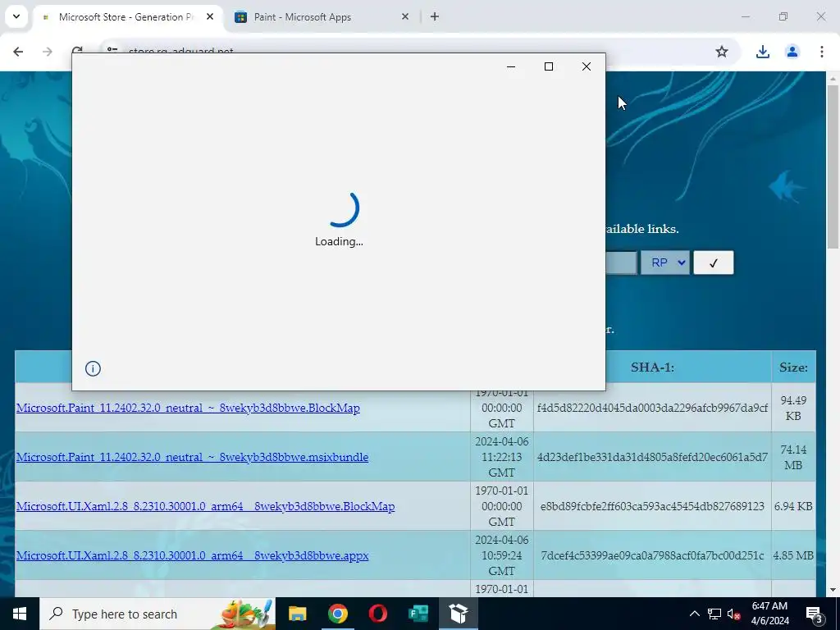Select SHA-1 hash 4d23def1be331da31d4805a8fefd20ec6061a5d7
840x630 pixels.
[652, 457]
